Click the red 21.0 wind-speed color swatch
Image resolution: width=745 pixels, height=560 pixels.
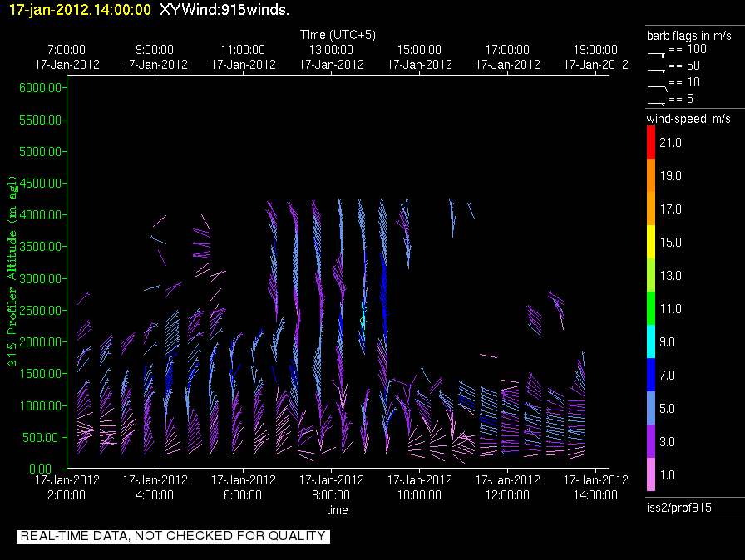[x=651, y=142]
